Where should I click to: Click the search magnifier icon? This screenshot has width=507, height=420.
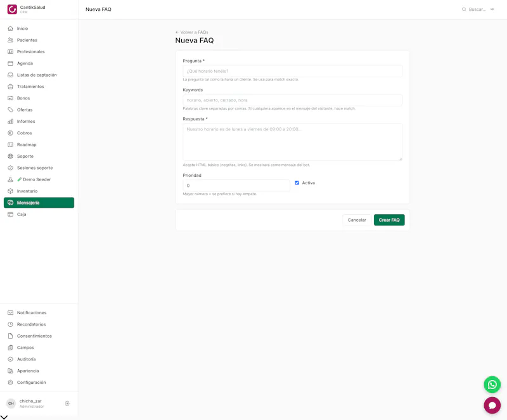[464, 10]
